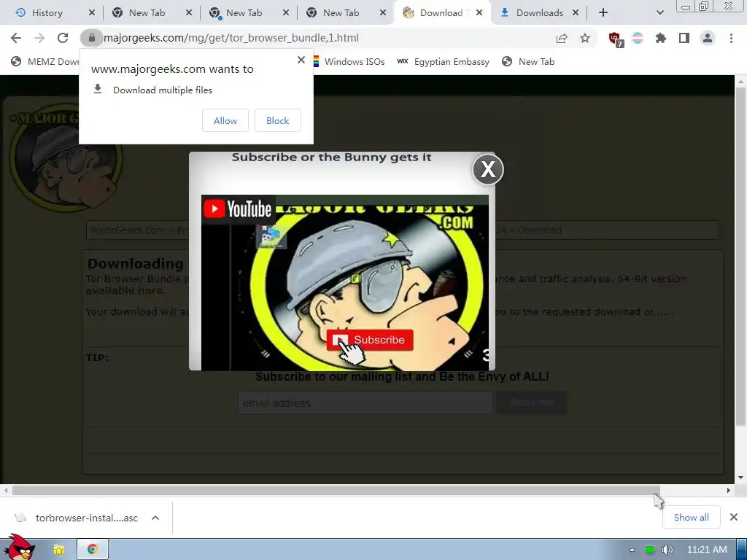Close the Downloads tab
The height and width of the screenshot is (560, 747).
click(x=576, y=13)
